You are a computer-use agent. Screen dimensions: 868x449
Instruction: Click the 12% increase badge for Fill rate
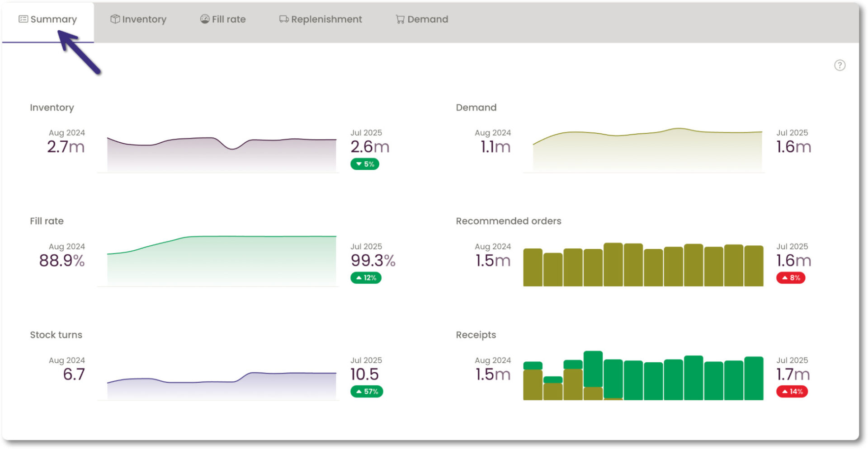(366, 278)
